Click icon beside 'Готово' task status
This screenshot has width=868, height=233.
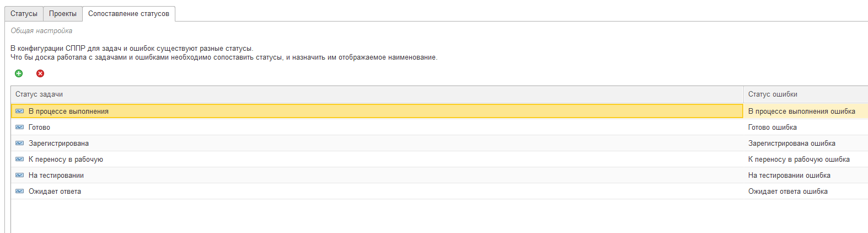pyautogui.click(x=20, y=128)
